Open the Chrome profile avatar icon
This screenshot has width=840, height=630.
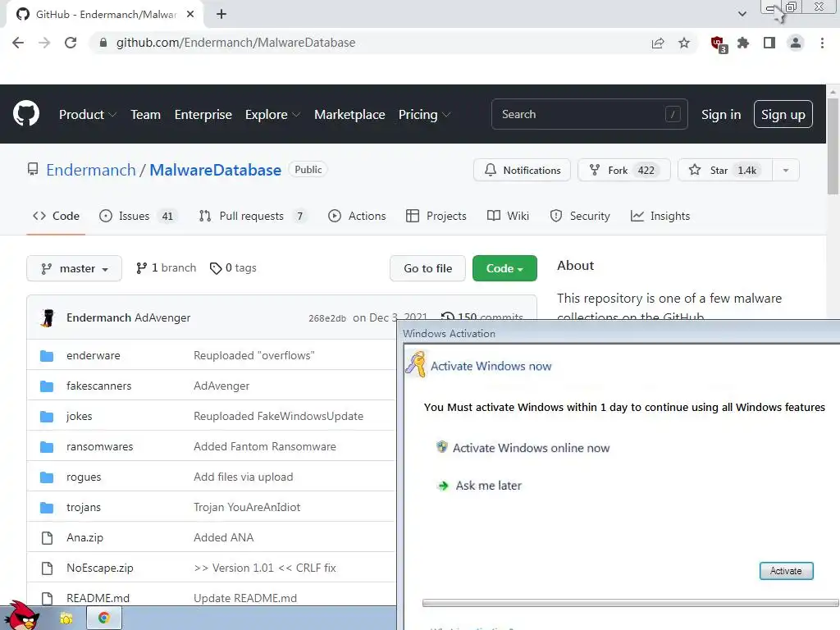[796, 43]
